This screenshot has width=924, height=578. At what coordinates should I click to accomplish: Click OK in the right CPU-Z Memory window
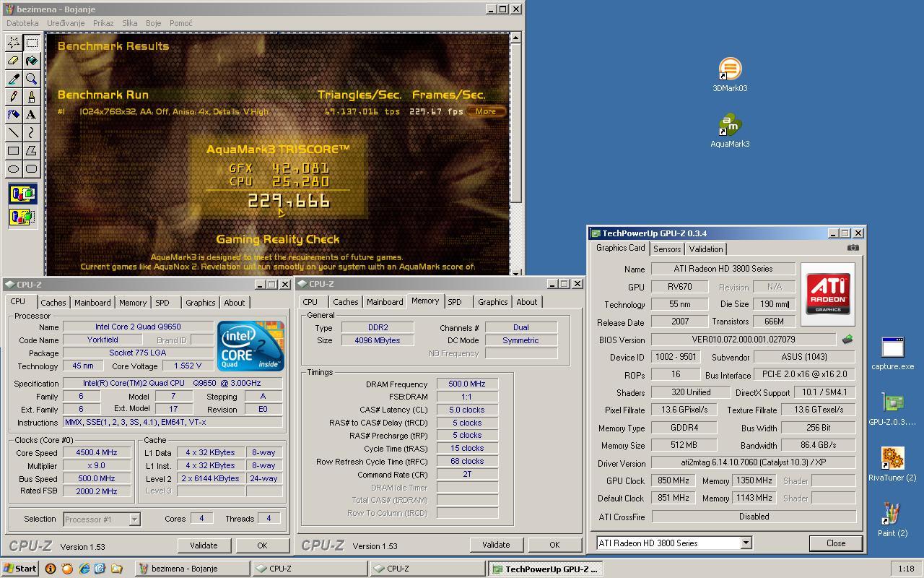(x=554, y=545)
